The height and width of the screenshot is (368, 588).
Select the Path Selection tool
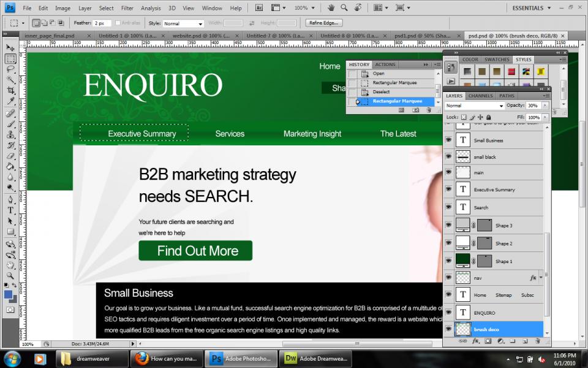10,221
